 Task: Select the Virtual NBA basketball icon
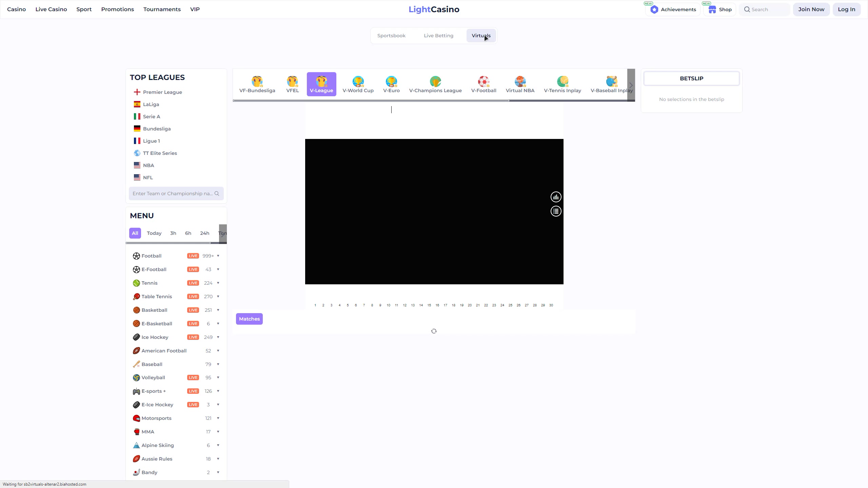point(520,81)
